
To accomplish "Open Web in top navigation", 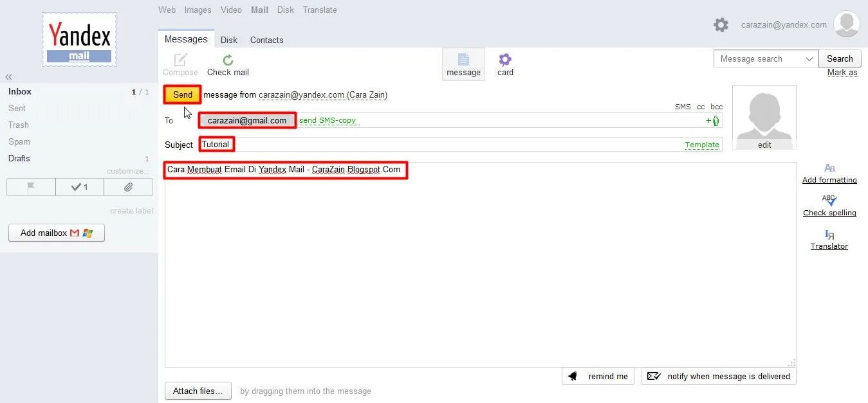I will coord(167,10).
